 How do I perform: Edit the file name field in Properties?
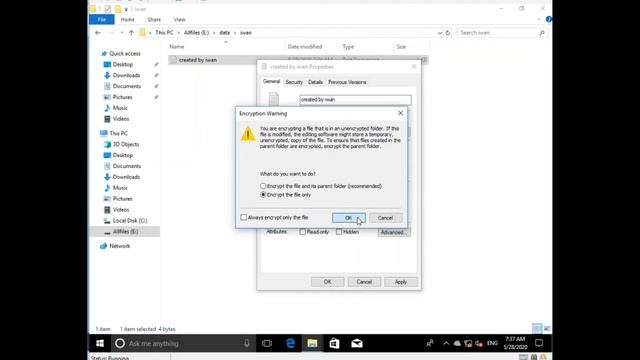pyautogui.click(x=355, y=100)
